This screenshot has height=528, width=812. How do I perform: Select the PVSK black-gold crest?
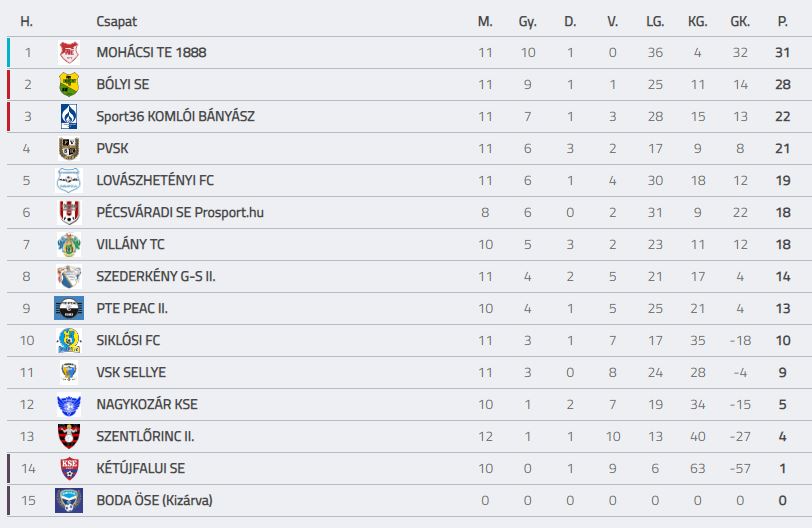click(x=69, y=149)
